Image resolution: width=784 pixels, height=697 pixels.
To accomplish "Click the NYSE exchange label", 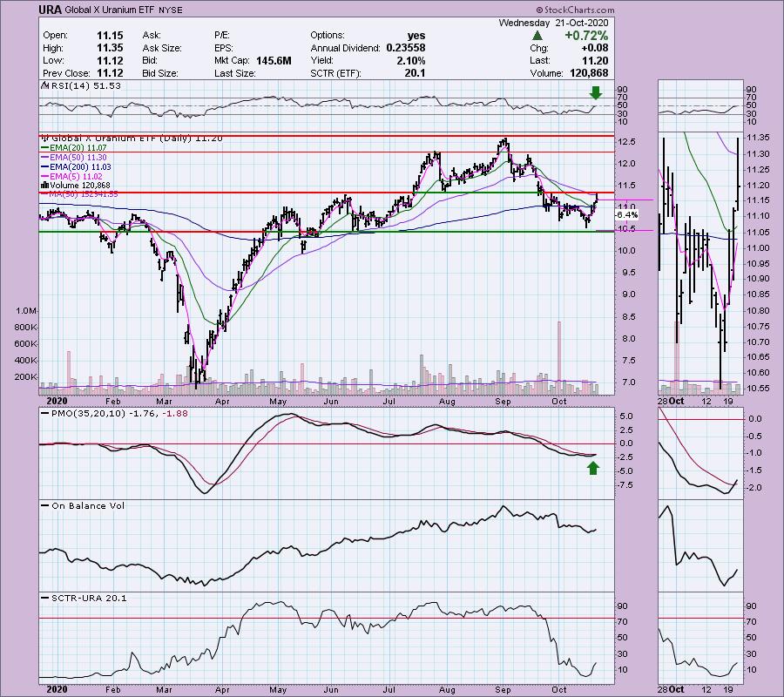I will [x=171, y=10].
